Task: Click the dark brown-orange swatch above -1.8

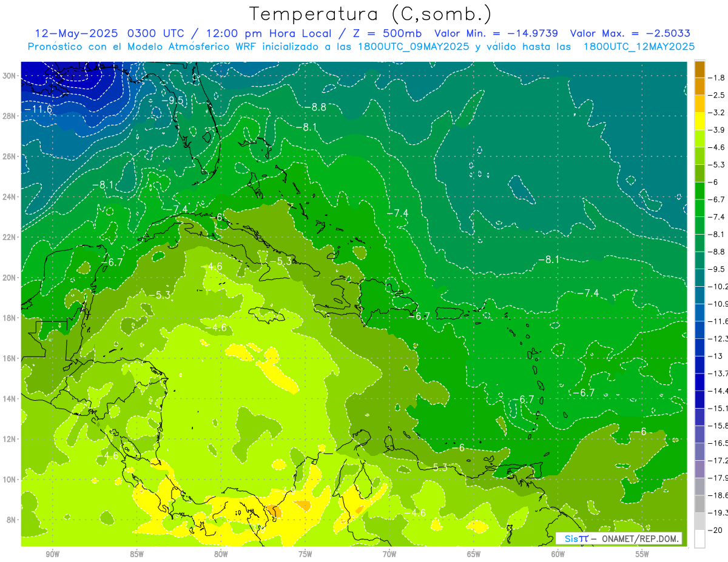Action: (x=699, y=69)
